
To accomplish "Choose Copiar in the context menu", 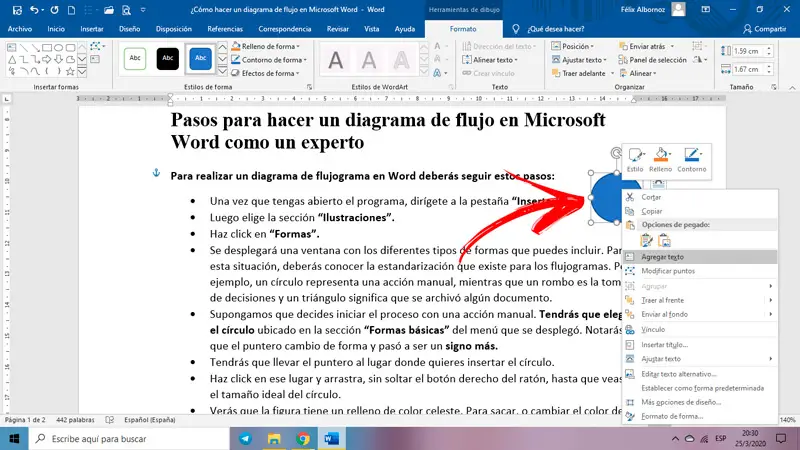I will [700, 211].
